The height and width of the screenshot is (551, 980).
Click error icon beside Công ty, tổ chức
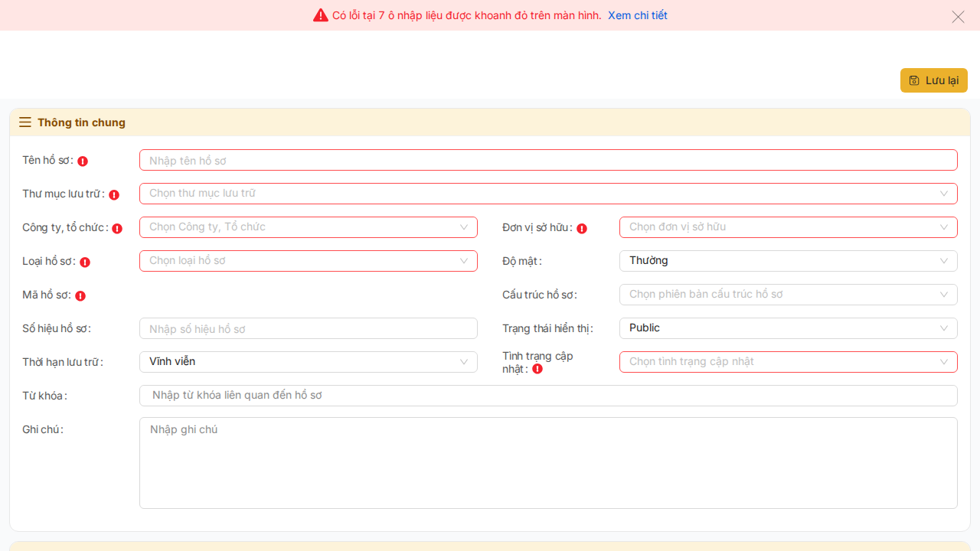117,229
